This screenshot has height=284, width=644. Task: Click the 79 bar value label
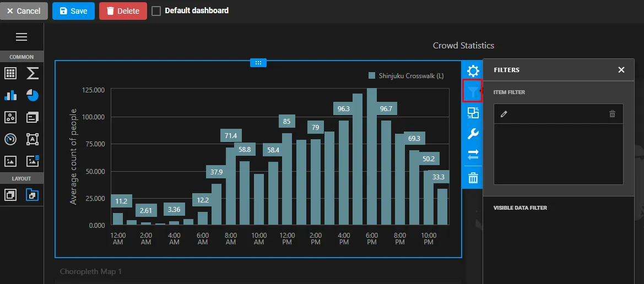click(x=316, y=127)
